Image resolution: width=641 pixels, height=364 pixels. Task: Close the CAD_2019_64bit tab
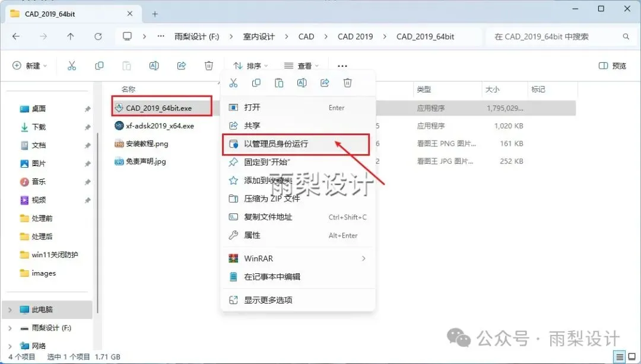129,14
